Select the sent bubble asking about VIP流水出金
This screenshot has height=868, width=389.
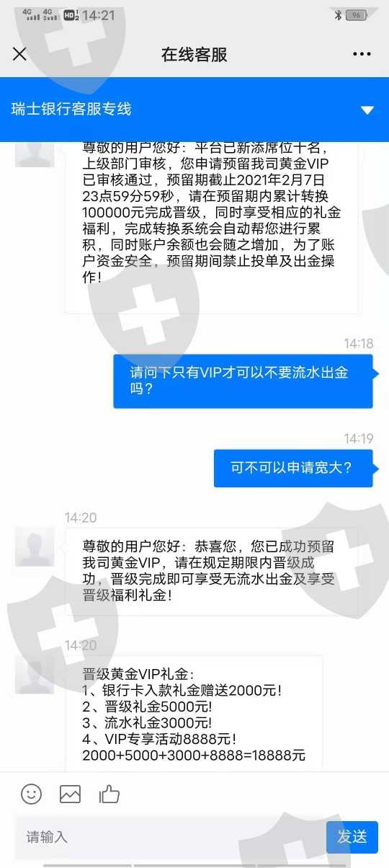[x=243, y=381]
